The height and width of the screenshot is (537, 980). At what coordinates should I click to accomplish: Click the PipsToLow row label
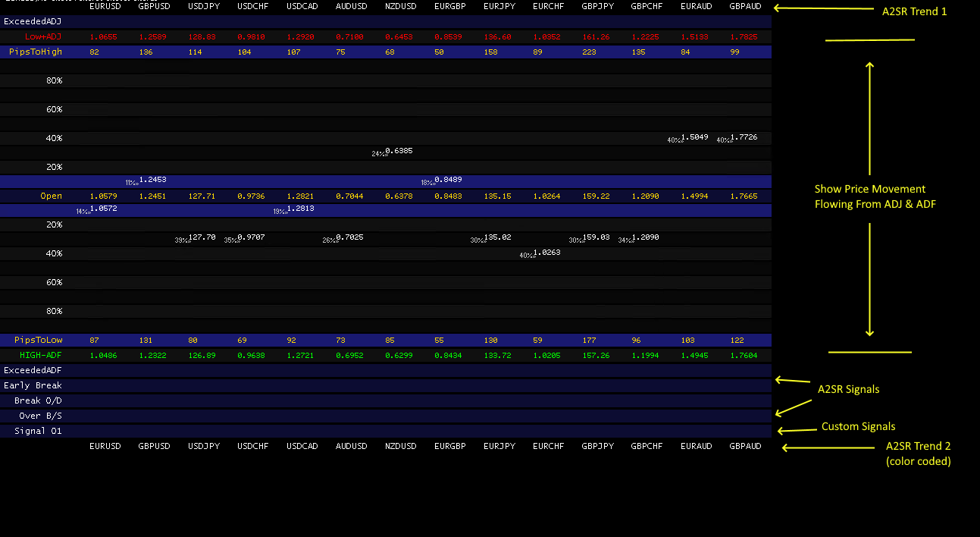38,340
